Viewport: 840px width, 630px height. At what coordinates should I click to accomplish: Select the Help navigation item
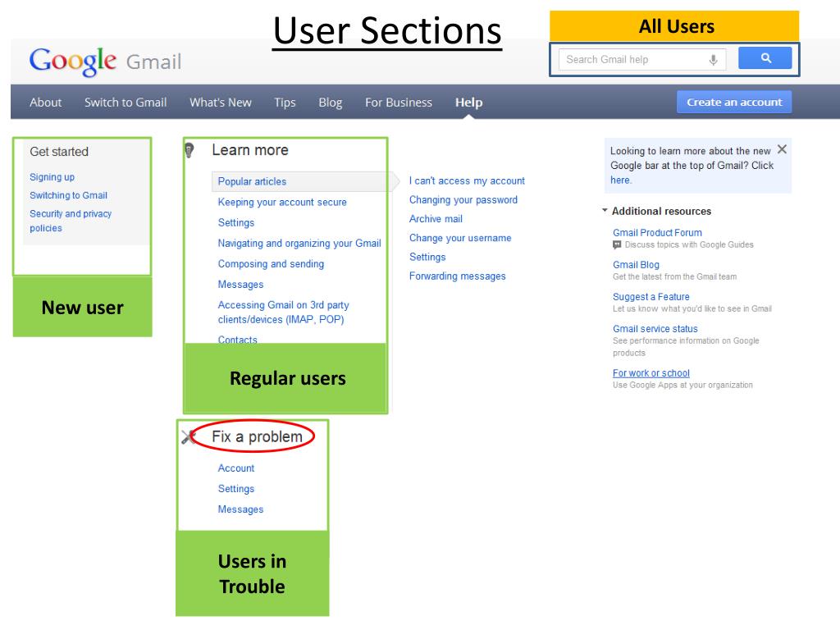click(468, 103)
